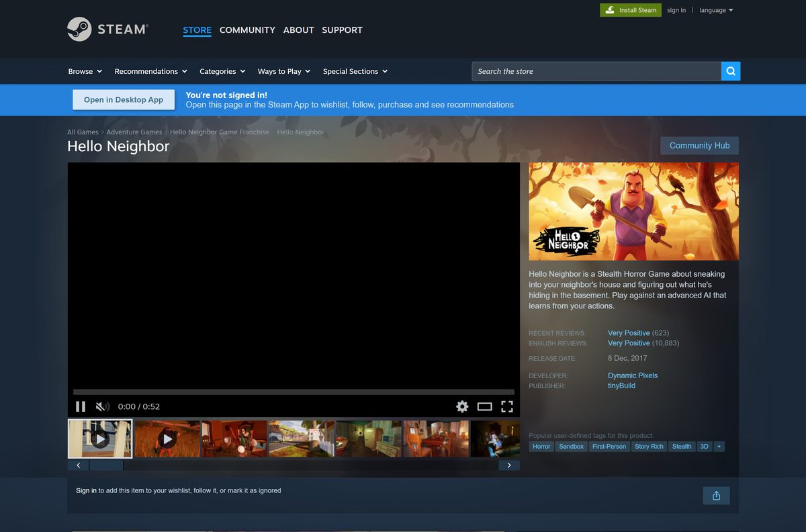
Task: Pause the trailer video
Action: point(81,406)
